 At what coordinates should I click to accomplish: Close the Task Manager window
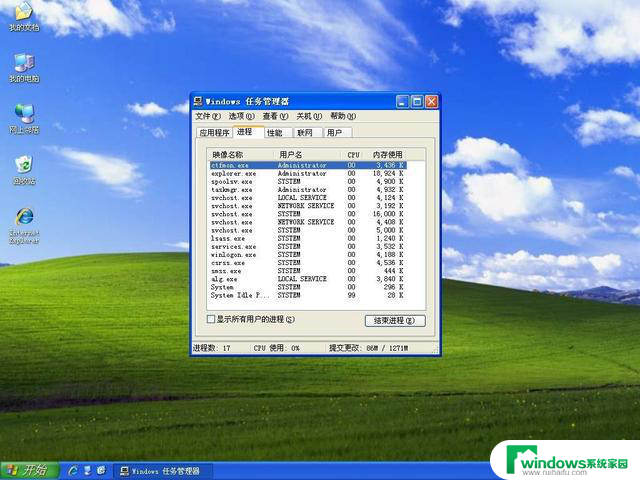pos(431,102)
